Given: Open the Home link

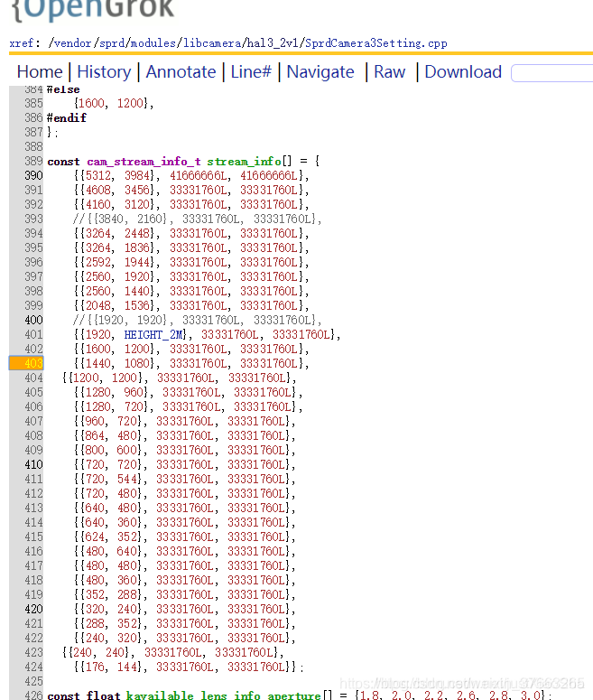Looking at the screenshot, I should [x=40, y=72].
